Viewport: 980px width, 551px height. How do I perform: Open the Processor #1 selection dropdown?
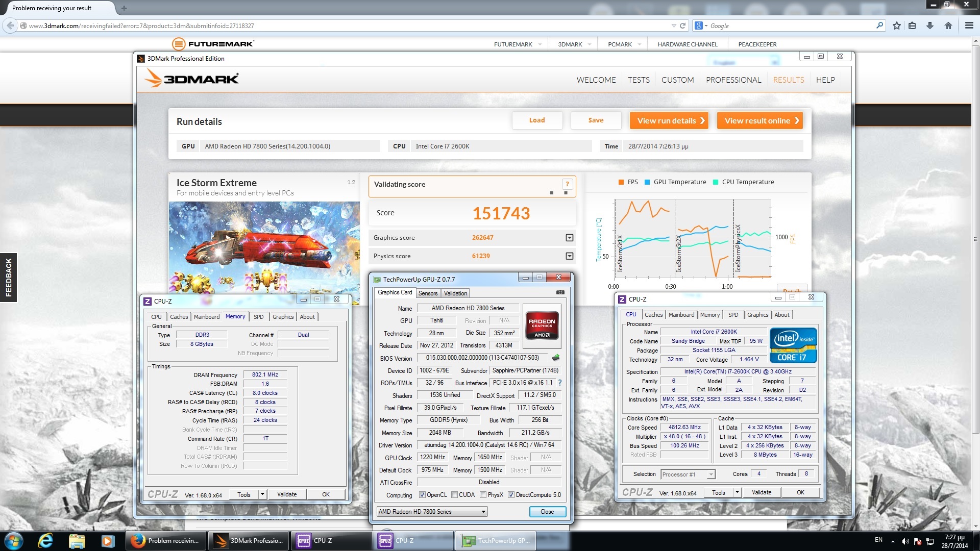tap(688, 474)
